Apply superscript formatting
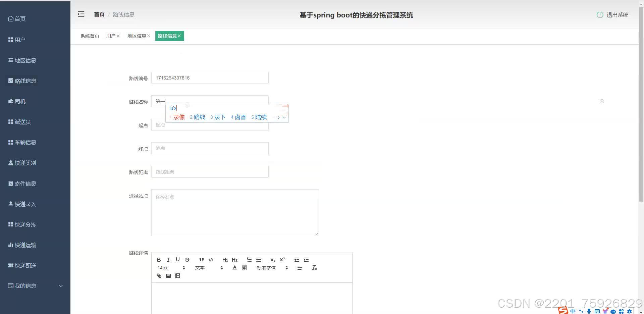Screen dimensions: 644x314 [282, 260]
